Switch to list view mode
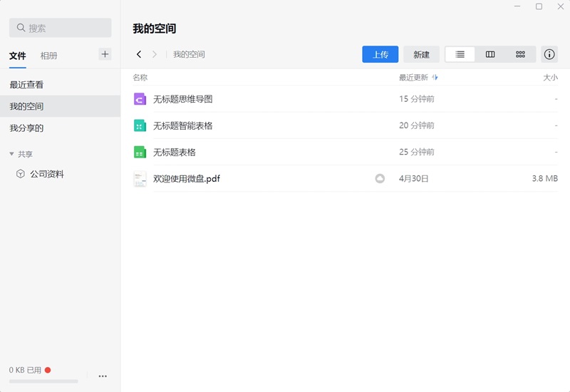The height and width of the screenshot is (392, 570). (x=460, y=54)
